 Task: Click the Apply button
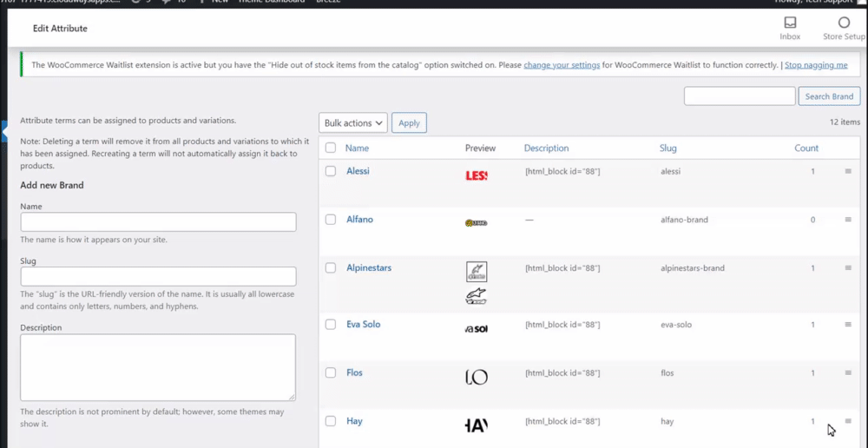(x=409, y=123)
